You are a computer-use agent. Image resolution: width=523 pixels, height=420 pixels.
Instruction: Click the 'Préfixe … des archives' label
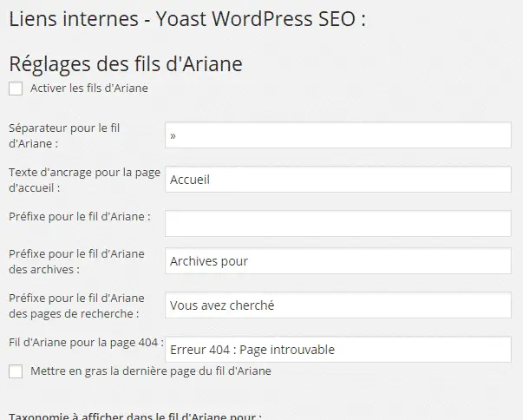click(x=76, y=261)
